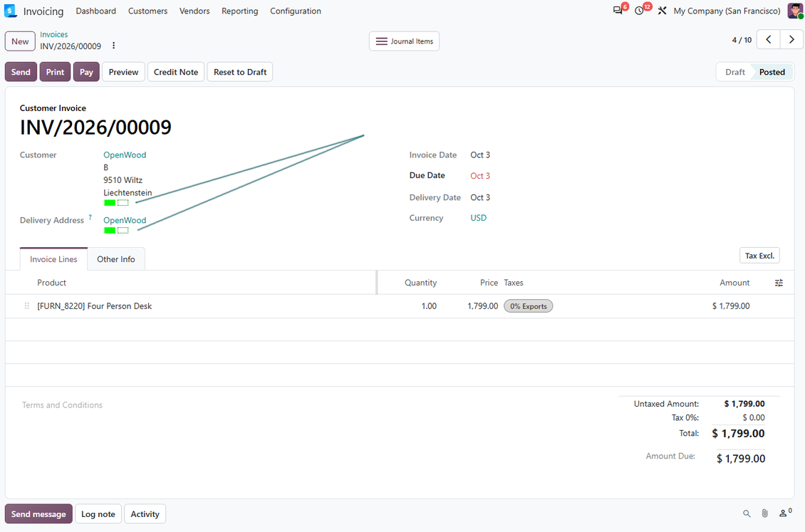805x532 pixels.
Task: Switch to the Other Info tab
Action: pos(116,259)
